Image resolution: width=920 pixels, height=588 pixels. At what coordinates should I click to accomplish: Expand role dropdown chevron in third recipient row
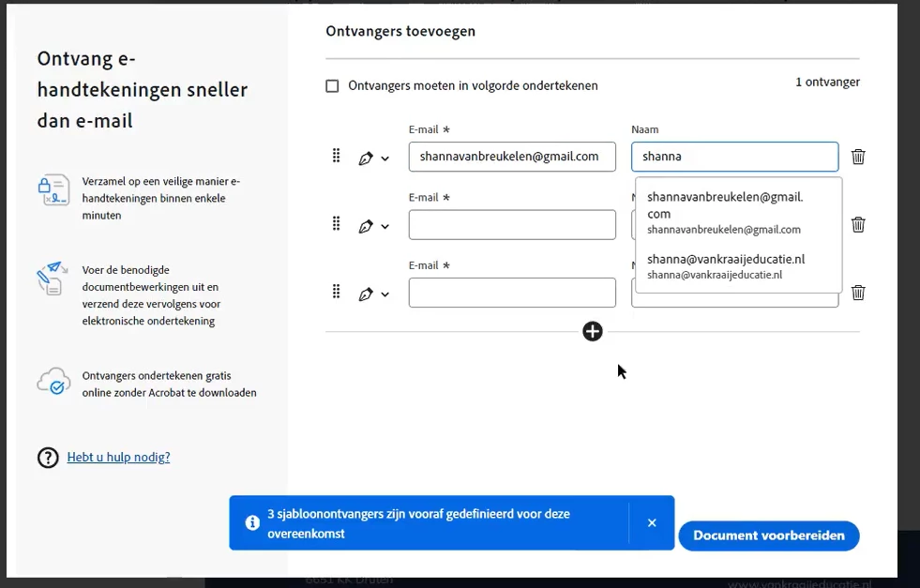click(385, 294)
